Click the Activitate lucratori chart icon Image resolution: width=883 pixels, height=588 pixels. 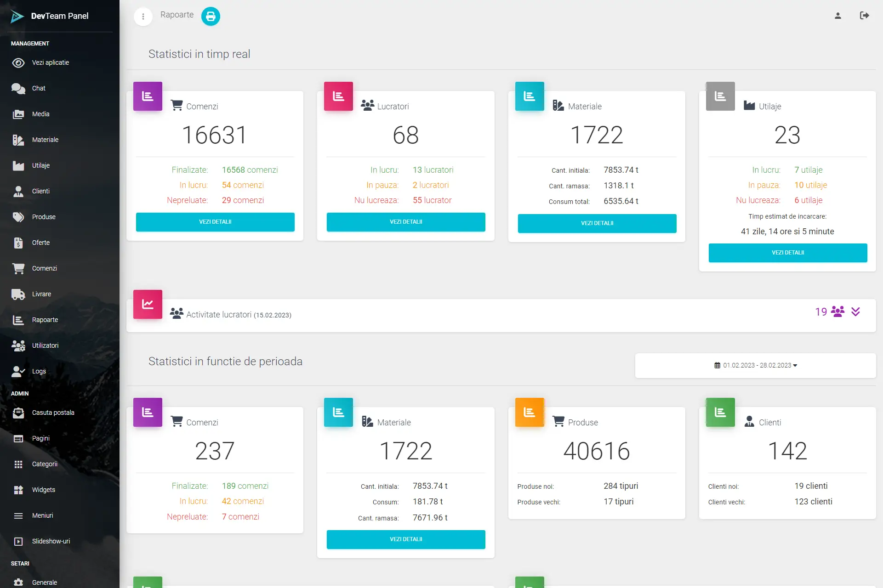148,304
